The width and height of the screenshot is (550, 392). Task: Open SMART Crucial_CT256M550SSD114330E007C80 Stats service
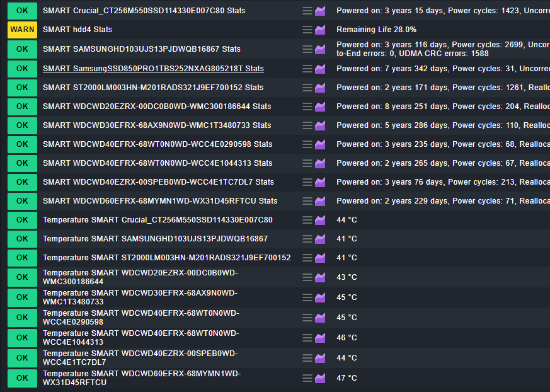coord(144,11)
